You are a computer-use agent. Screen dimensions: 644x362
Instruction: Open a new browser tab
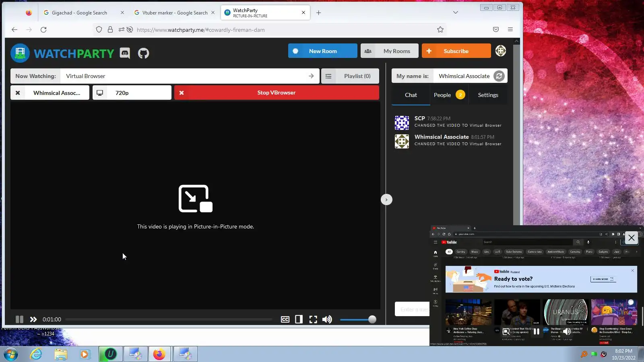[x=318, y=13]
